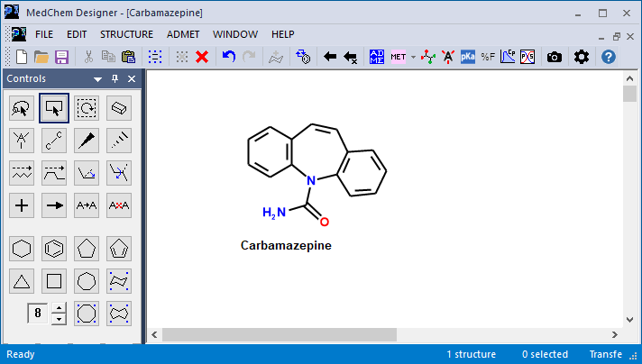This screenshot has height=364, width=642.
Task: Click the clean up structure icon
Action: tap(276, 57)
